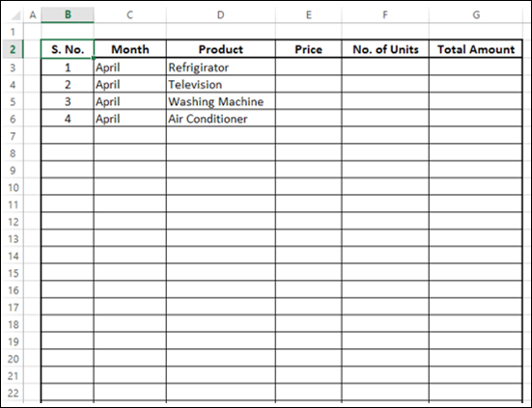The height and width of the screenshot is (408, 532).
Task: Select column B header
Action: [x=68, y=14]
